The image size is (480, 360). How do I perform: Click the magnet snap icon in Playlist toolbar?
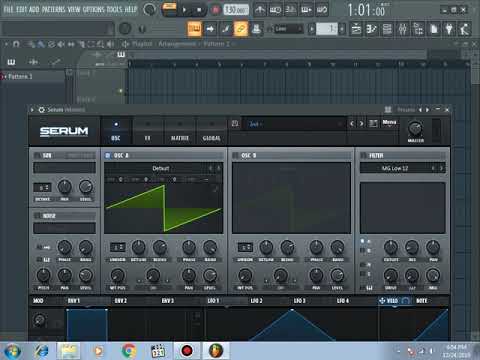16,44
